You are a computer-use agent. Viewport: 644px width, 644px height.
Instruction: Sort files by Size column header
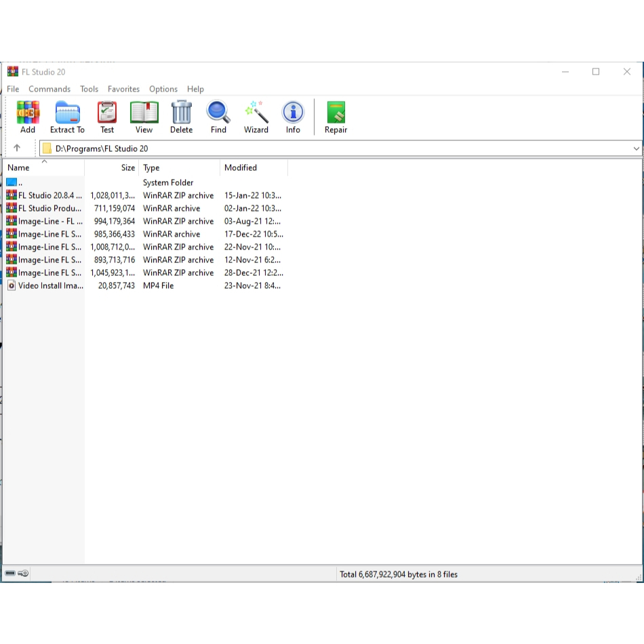coord(112,167)
